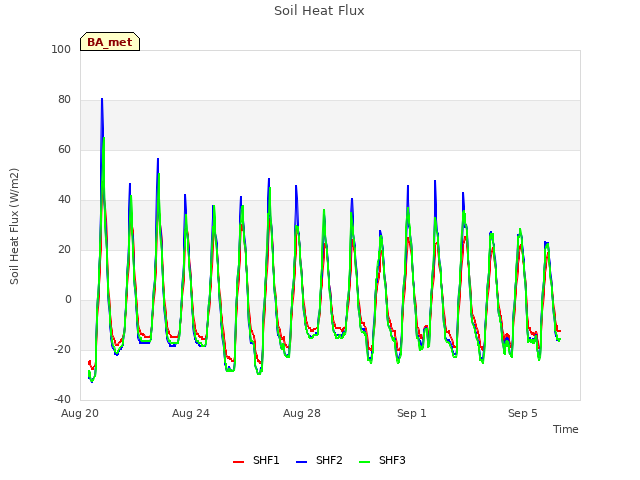Toggle the SHF1 series in legend
This screenshot has height=480, width=640.
click(256, 460)
